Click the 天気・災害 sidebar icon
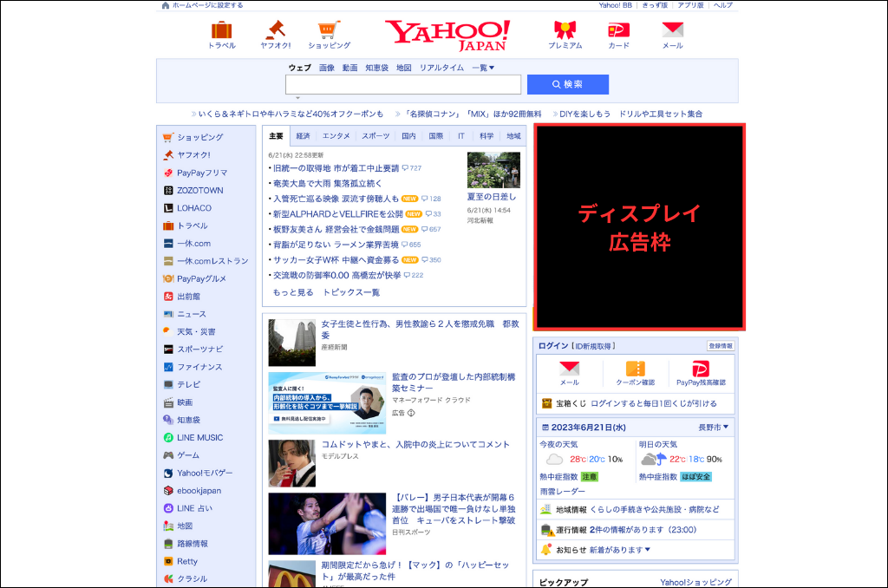 (x=168, y=331)
